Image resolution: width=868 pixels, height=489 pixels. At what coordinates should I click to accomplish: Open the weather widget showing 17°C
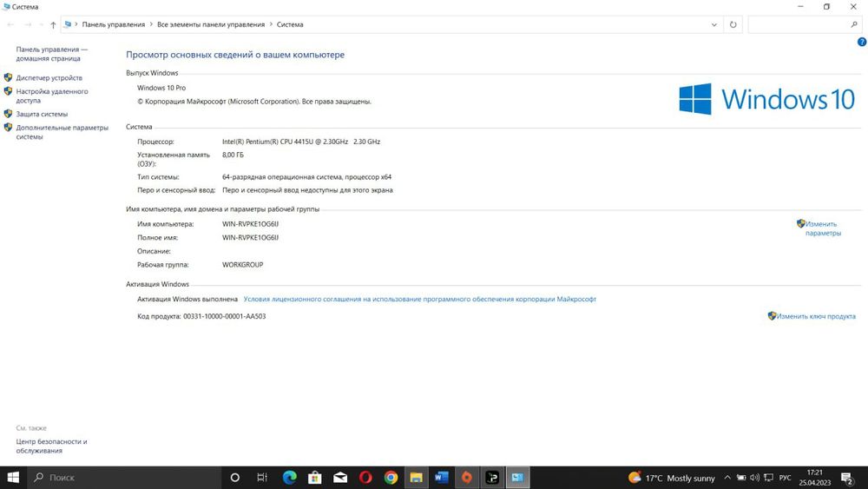coord(672,478)
